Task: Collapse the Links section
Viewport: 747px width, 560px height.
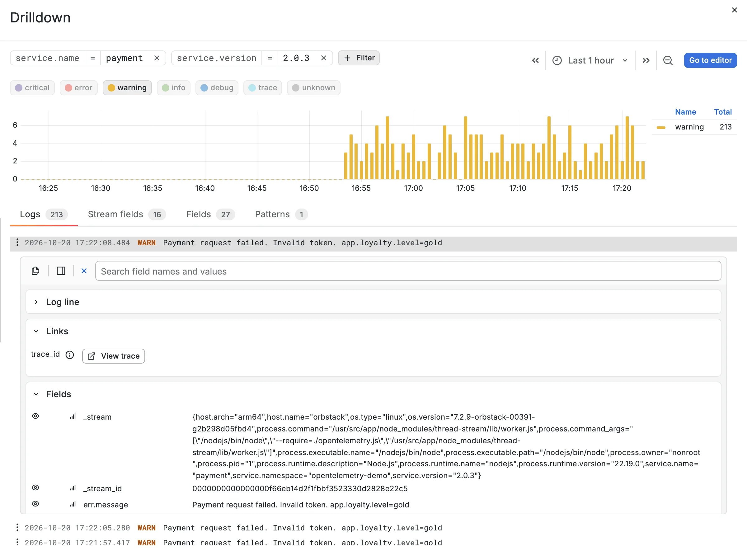Action: pos(36,331)
